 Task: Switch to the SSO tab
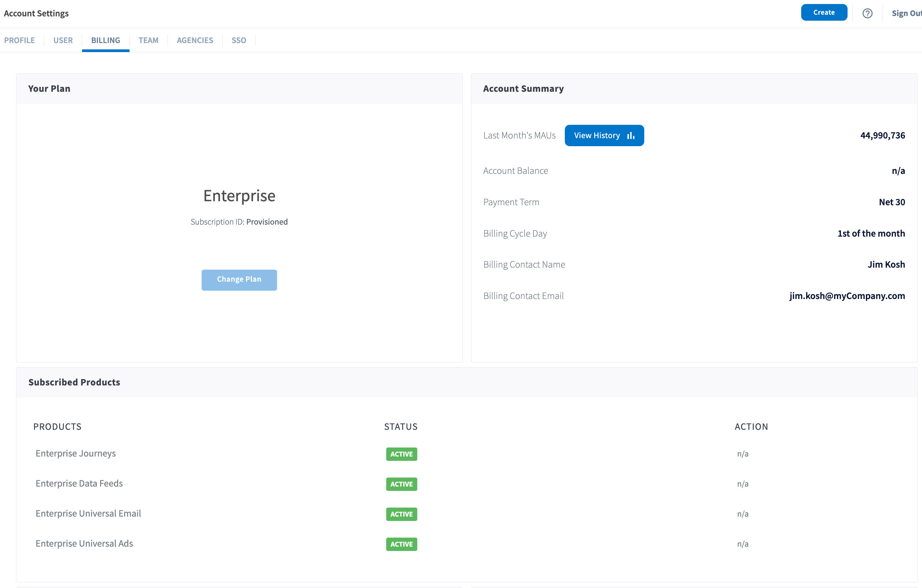point(239,40)
